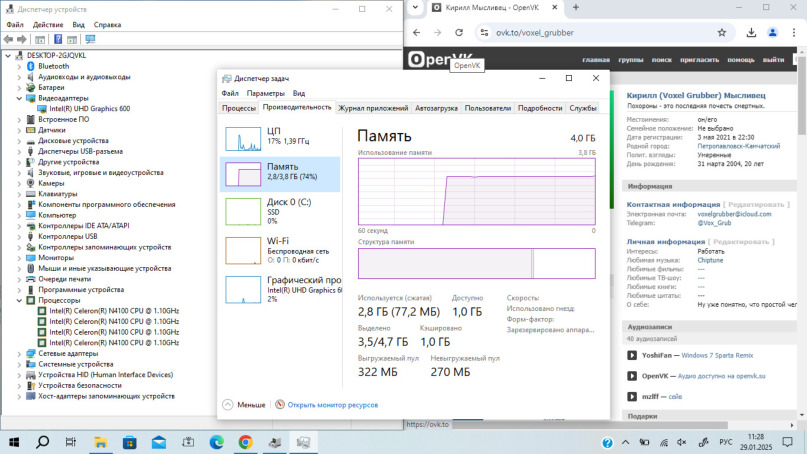
Task: Bookmark the page with the star icon
Action: click(x=722, y=32)
